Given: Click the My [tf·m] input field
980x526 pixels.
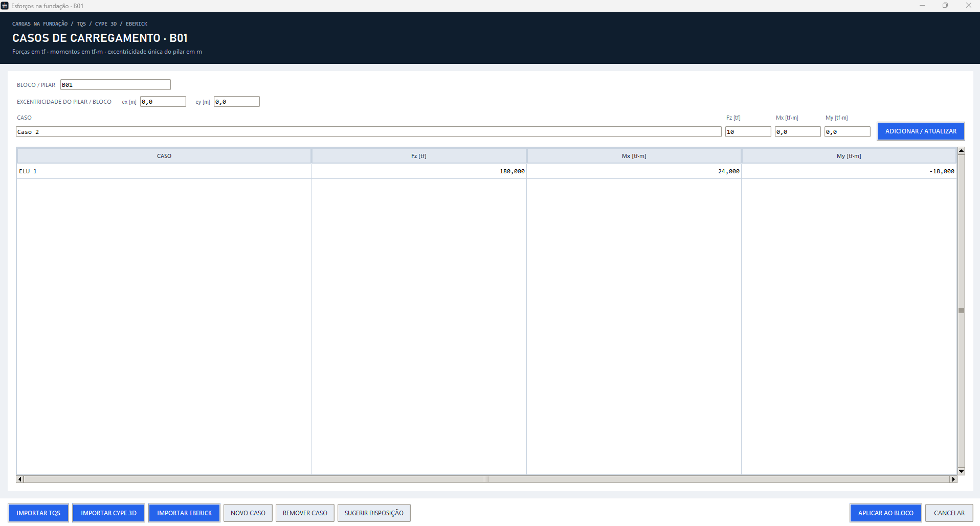Looking at the screenshot, I should (848, 132).
